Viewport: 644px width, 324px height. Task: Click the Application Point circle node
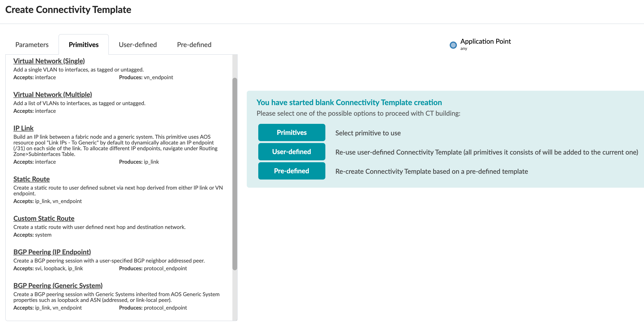pyautogui.click(x=453, y=45)
